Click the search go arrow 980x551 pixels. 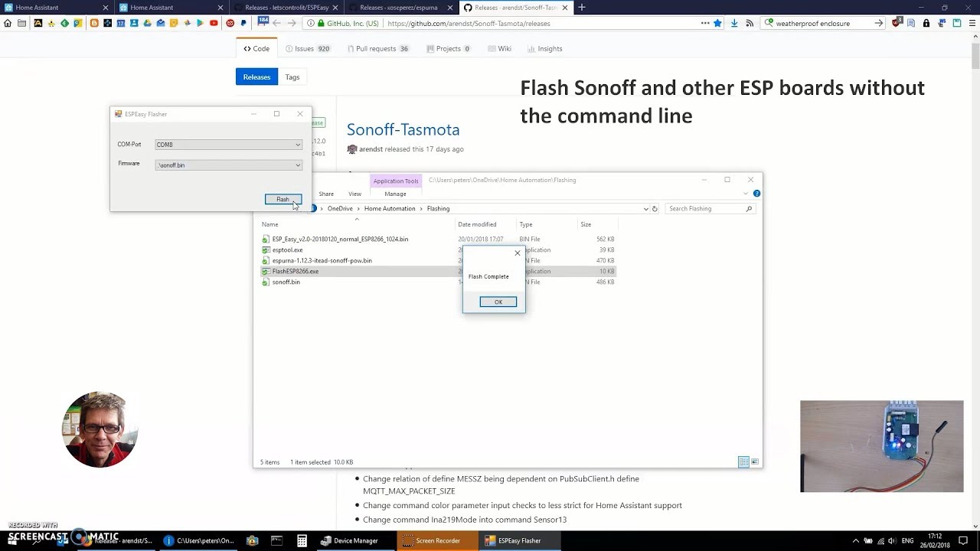pos(879,24)
